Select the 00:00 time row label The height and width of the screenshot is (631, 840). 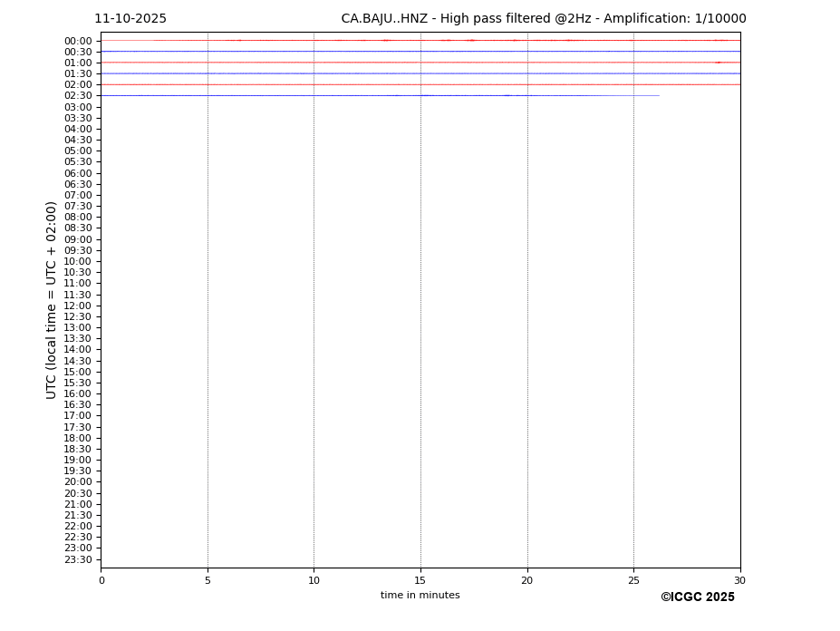click(x=77, y=41)
